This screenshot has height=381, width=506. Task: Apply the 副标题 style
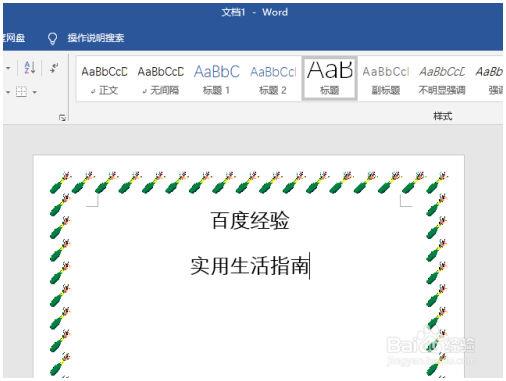coord(386,80)
